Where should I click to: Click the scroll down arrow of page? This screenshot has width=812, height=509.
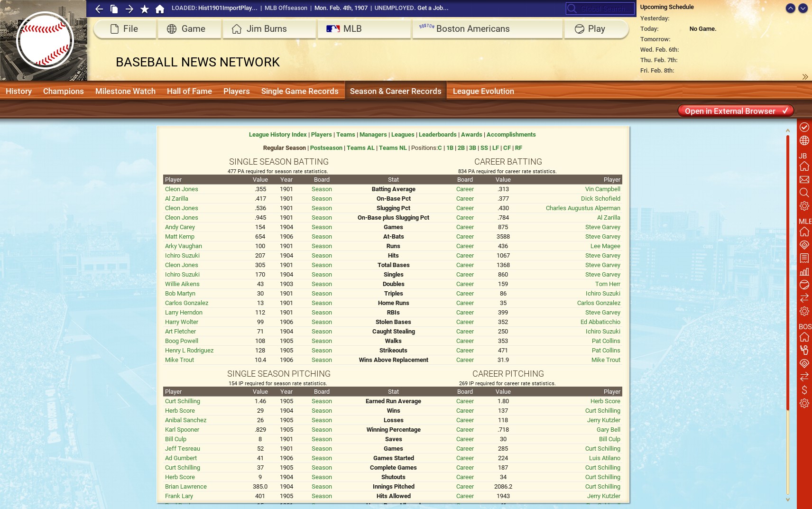point(788,499)
